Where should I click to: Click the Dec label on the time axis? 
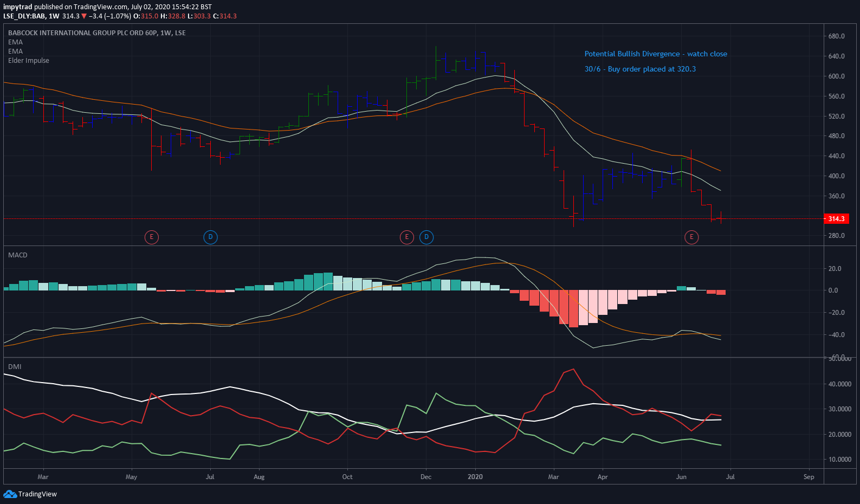(426, 477)
